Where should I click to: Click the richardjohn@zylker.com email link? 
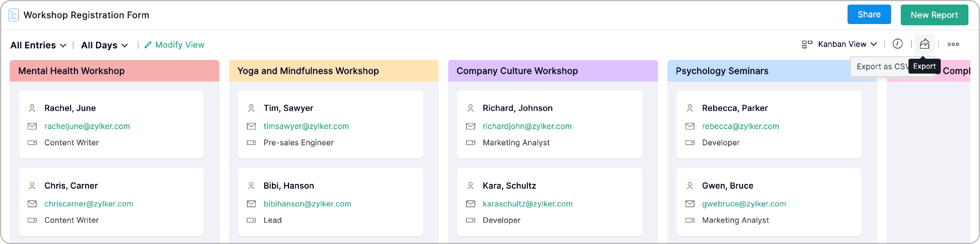[527, 126]
